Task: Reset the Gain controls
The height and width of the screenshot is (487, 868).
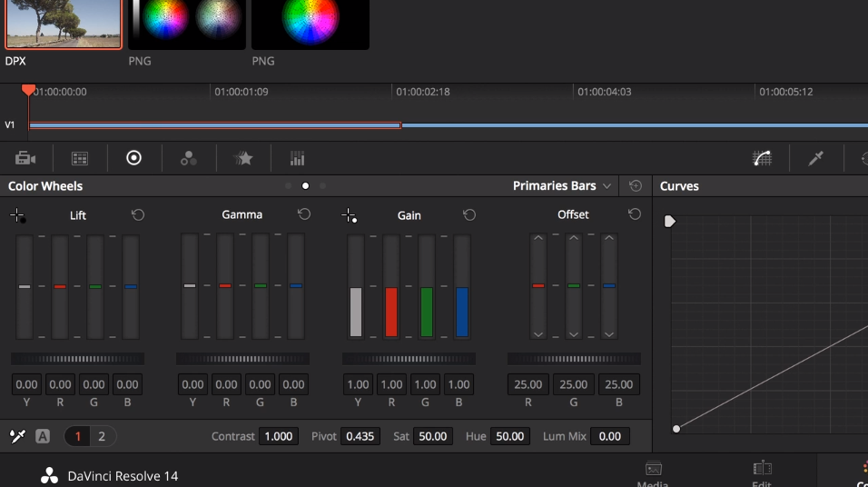Action: [x=469, y=214]
